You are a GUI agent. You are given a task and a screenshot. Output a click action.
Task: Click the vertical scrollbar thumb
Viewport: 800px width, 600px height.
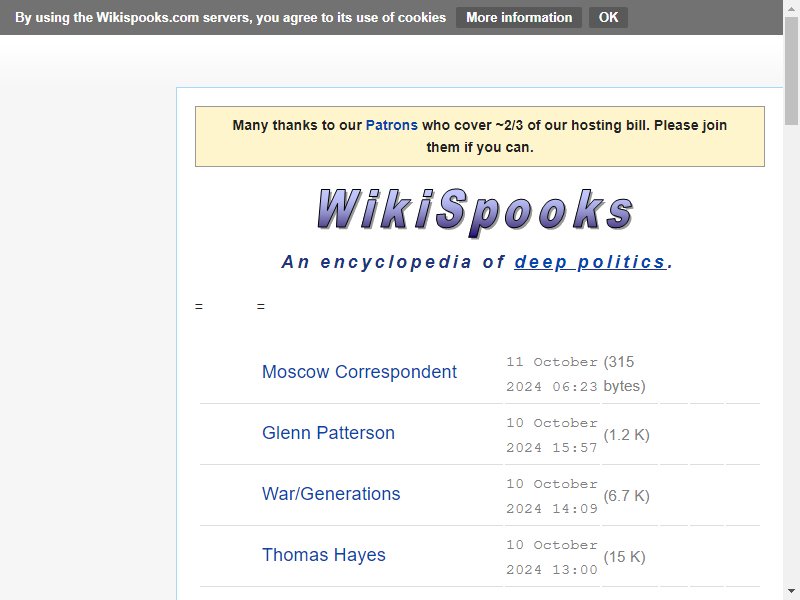click(791, 70)
